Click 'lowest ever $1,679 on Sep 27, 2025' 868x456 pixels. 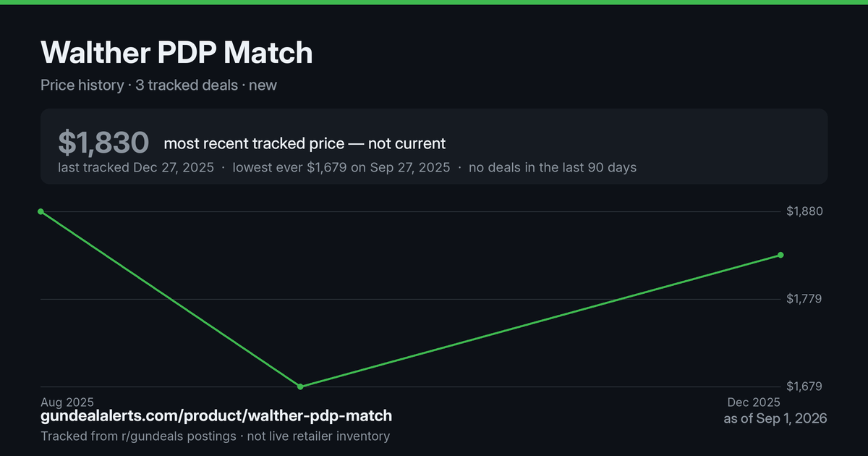(x=341, y=167)
